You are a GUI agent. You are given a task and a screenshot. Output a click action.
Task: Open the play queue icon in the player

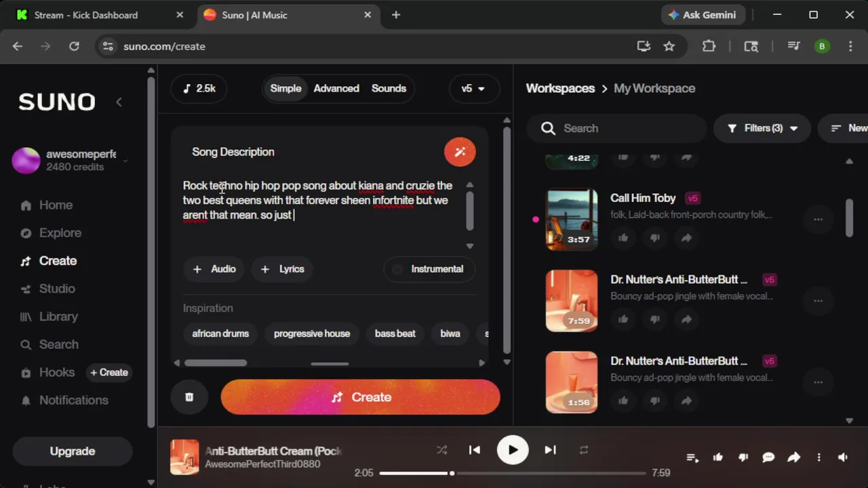click(692, 457)
